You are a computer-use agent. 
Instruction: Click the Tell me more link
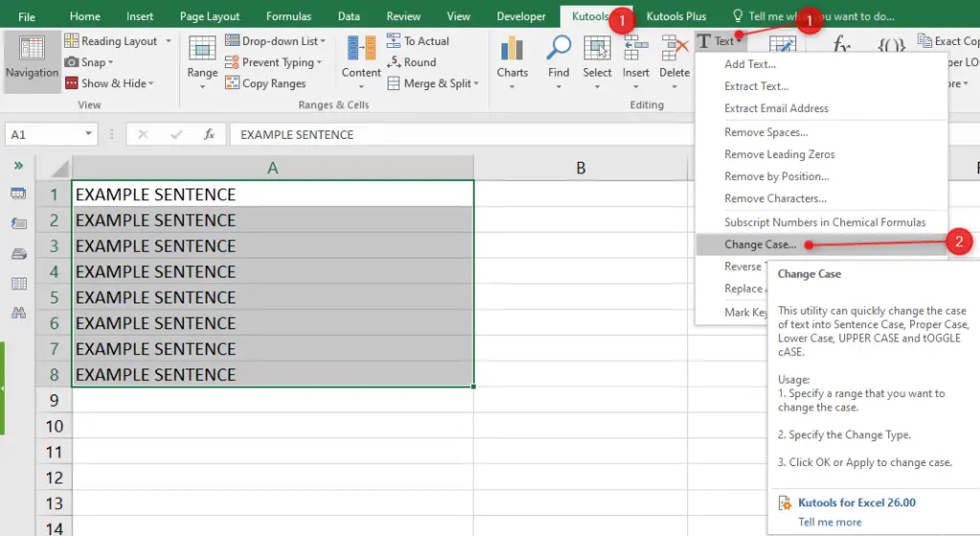(x=830, y=522)
